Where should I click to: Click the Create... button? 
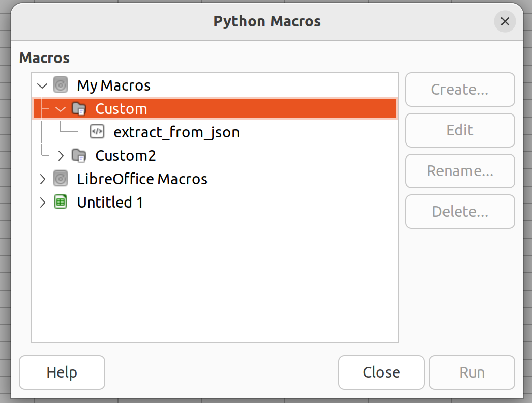coord(460,90)
